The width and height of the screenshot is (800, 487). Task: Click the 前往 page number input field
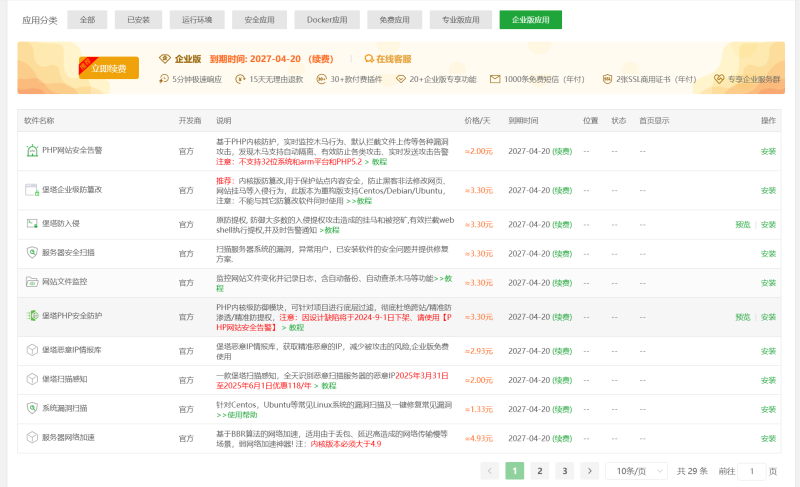tap(752, 471)
